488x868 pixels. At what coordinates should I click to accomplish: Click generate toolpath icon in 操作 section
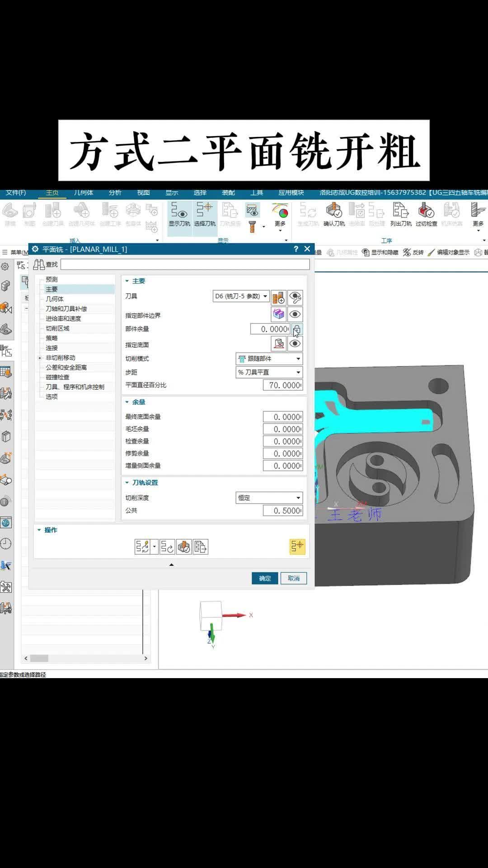pyautogui.click(x=143, y=547)
